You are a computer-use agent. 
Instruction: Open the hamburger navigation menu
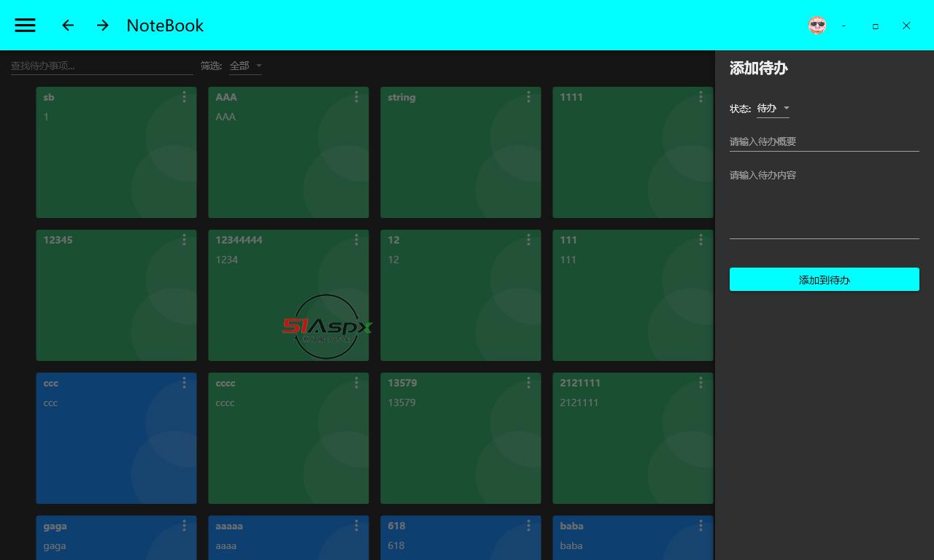25,26
